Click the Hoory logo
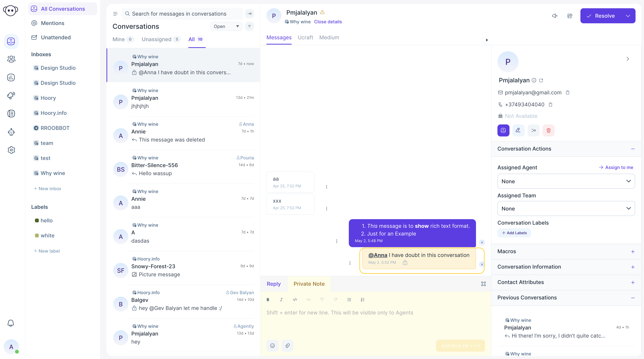This screenshot has width=644, height=359. click(11, 11)
